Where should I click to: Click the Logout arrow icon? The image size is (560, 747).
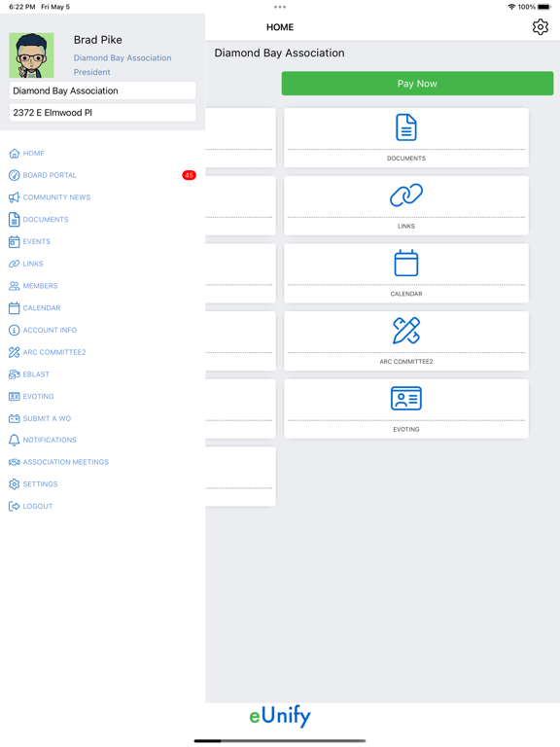coord(15,507)
